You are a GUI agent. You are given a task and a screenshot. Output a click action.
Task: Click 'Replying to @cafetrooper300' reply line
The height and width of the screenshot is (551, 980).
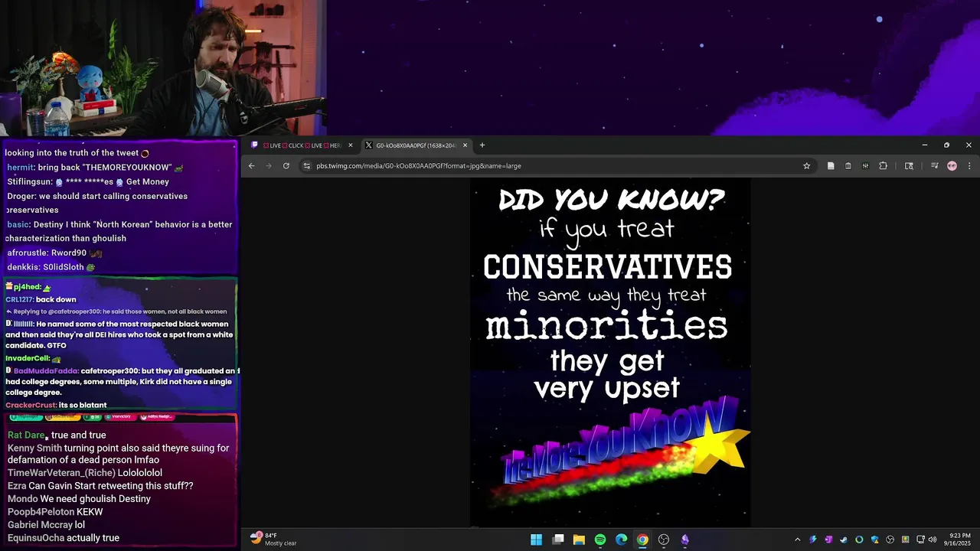116,312
